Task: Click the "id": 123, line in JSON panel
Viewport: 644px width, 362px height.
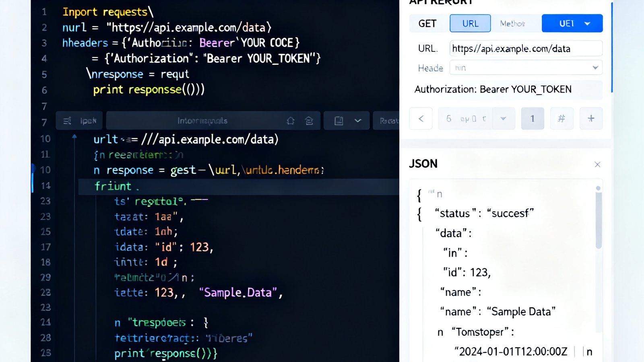Action: [467, 272]
